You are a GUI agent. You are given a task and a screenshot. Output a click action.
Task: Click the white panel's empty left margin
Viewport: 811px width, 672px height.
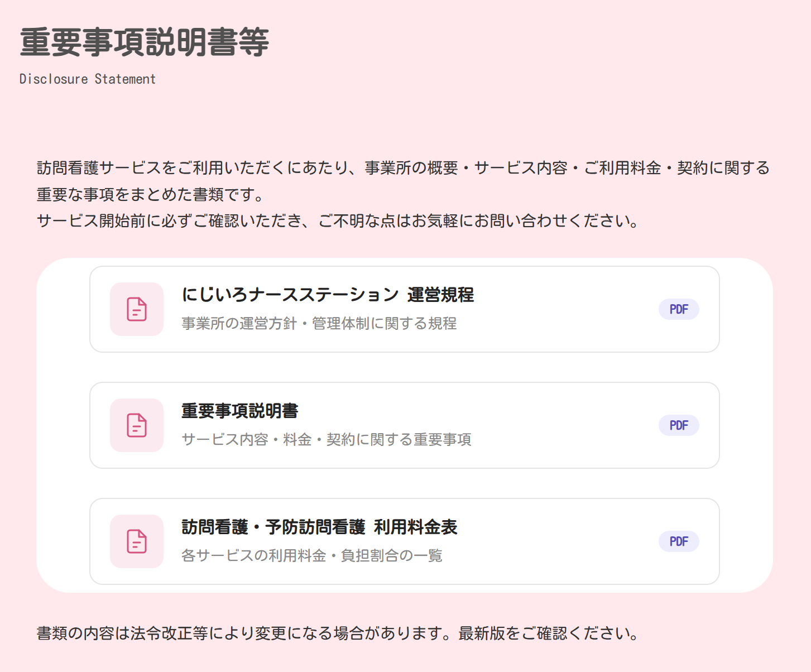[63, 425]
